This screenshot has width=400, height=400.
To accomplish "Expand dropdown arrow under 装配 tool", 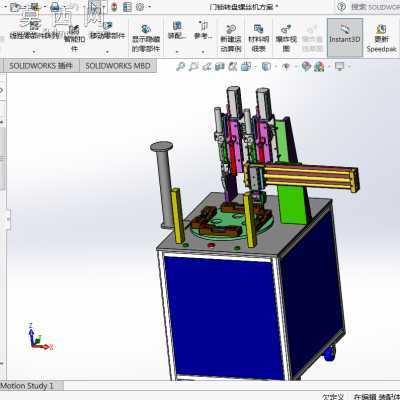I will click(x=177, y=52).
